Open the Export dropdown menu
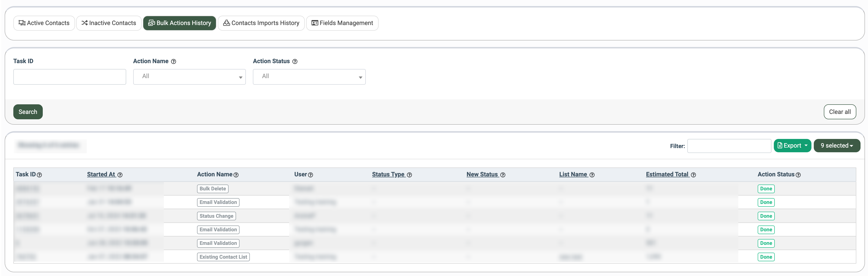This screenshot has height=276, width=868. [792, 146]
